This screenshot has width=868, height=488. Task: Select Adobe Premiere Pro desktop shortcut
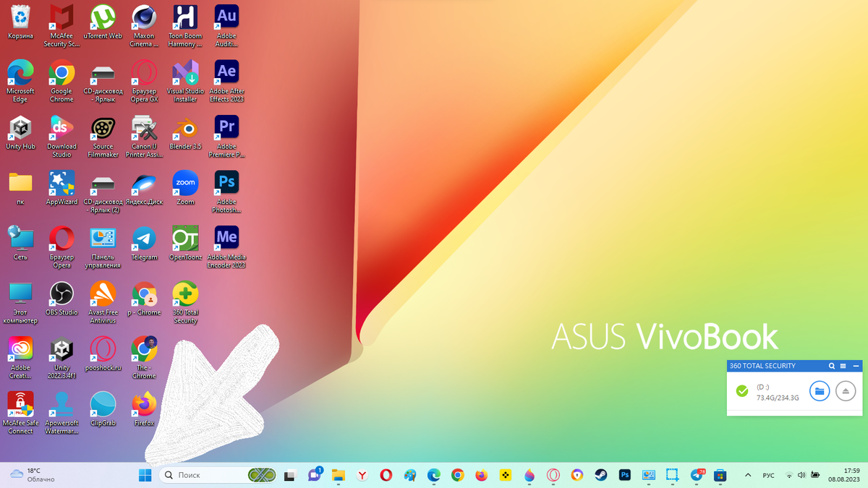point(226,136)
